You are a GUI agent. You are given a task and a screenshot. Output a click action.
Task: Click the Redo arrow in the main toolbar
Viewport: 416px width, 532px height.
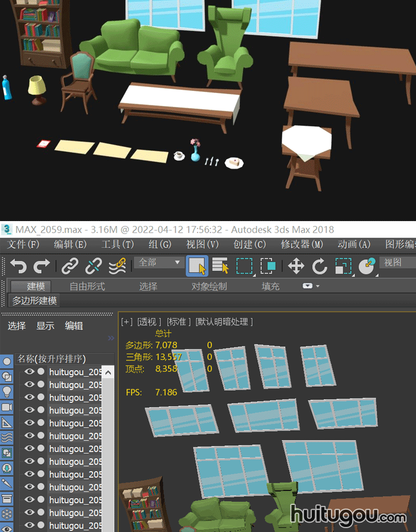click(x=42, y=266)
